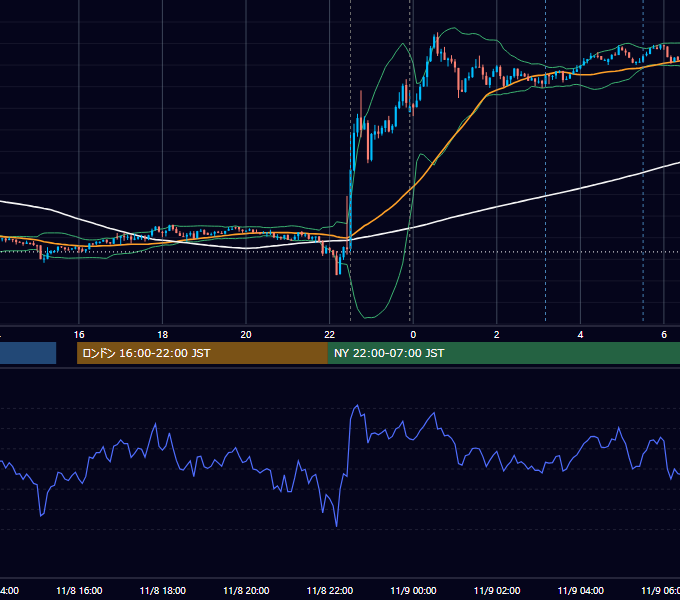The image size is (680, 600).
Task: Click the London 16:00-22:00 JST session bar
Action: 202,353
